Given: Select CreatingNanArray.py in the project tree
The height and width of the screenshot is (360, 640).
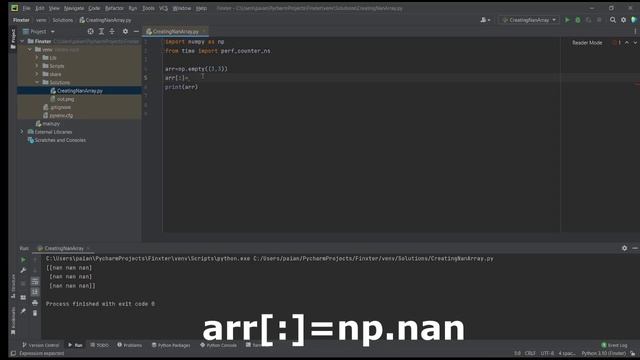Looking at the screenshot, I should (x=79, y=91).
